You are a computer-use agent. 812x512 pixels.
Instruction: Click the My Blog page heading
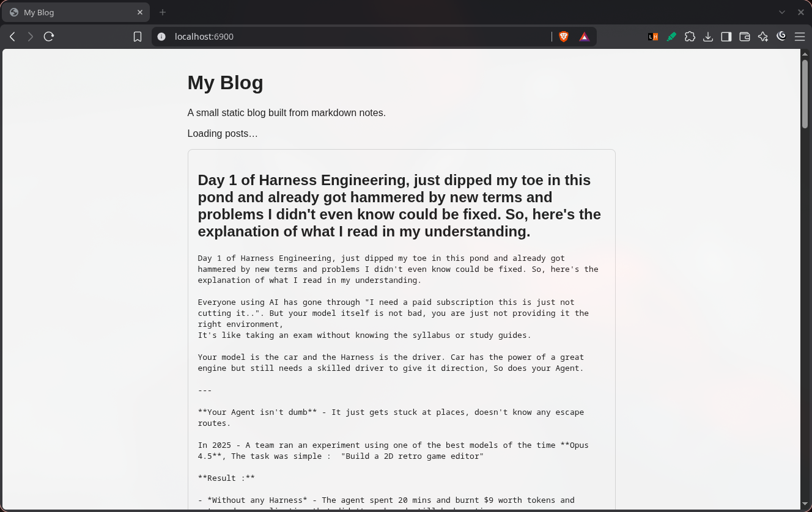click(226, 82)
